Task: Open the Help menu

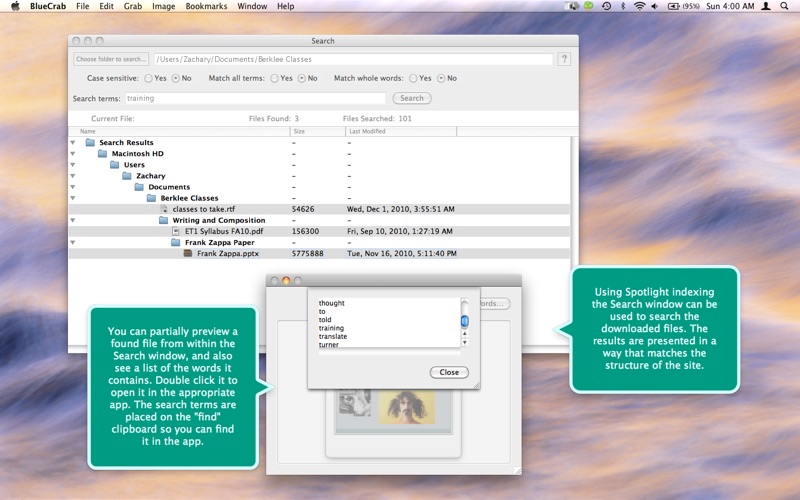Action: coord(286,6)
